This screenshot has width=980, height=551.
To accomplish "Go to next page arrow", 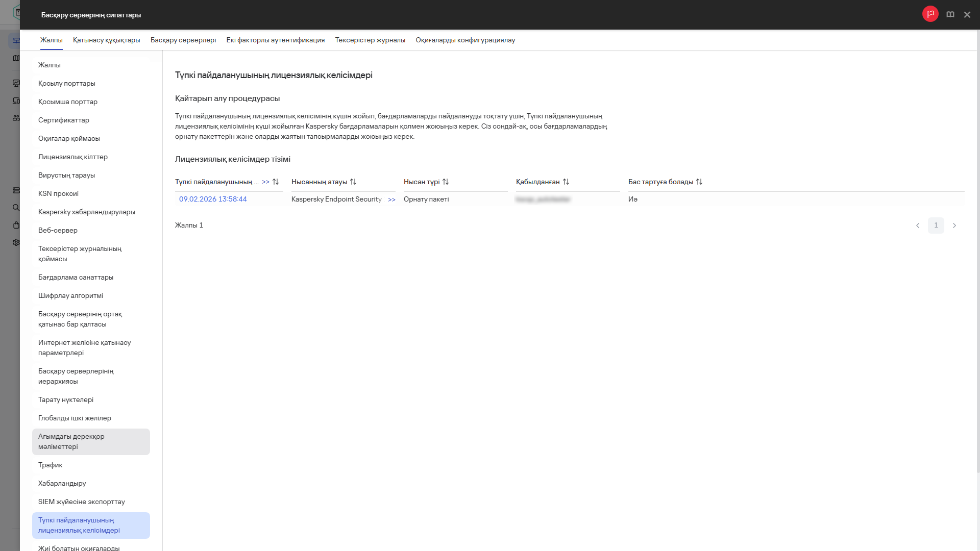I will (954, 226).
